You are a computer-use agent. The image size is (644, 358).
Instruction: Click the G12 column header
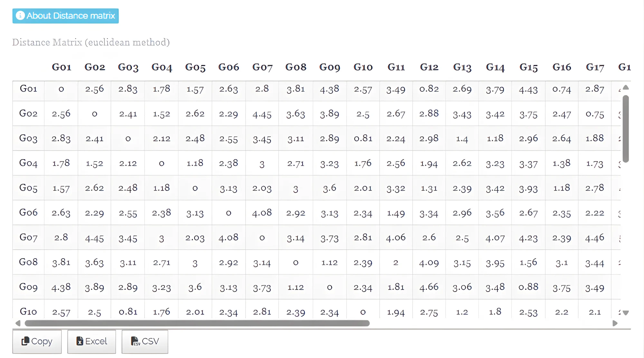[x=429, y=67]
